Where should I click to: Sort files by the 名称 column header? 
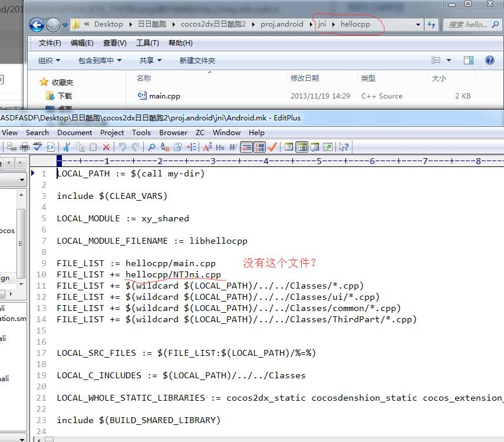point(143,78)
